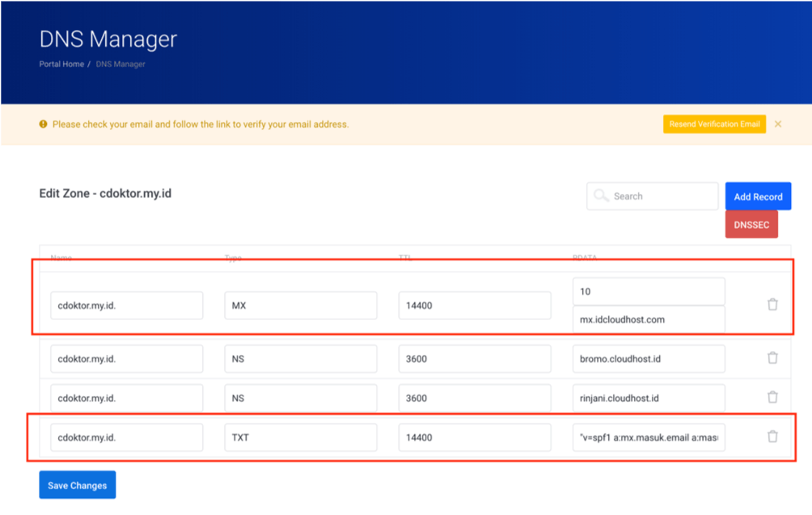Resend Verification Email
The height and width of the screenshot is (515, 812).
tap(714, 125)
